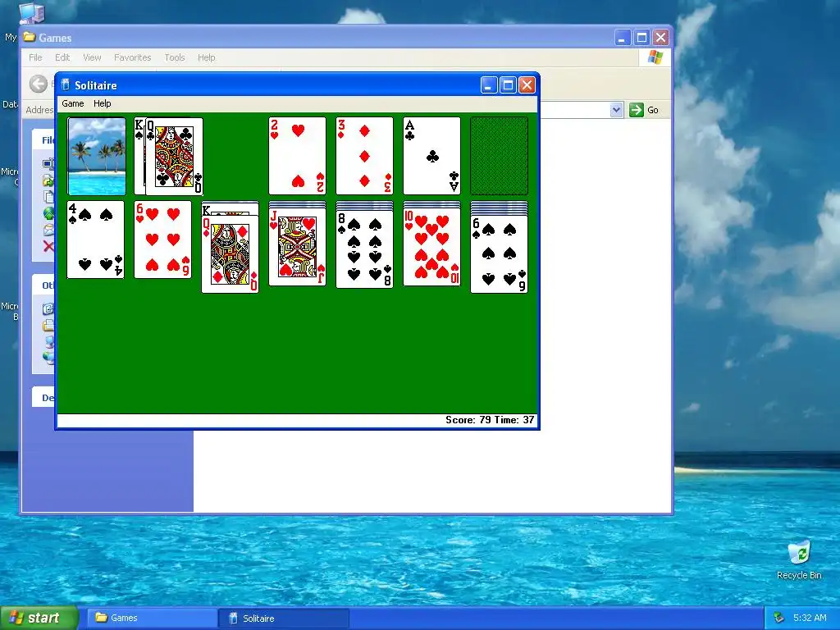
Task: Click the 2 of Hearts foundation pile
Action: tap(297, 156)
